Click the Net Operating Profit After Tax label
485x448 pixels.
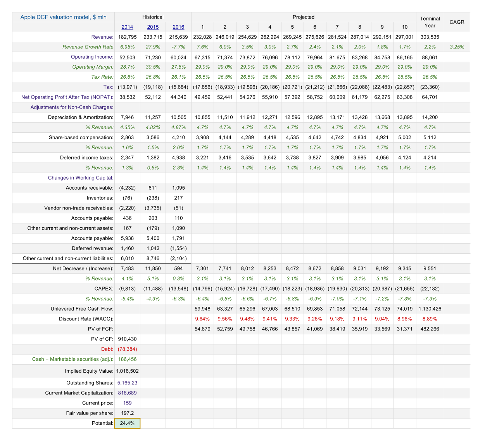[67, 97]
